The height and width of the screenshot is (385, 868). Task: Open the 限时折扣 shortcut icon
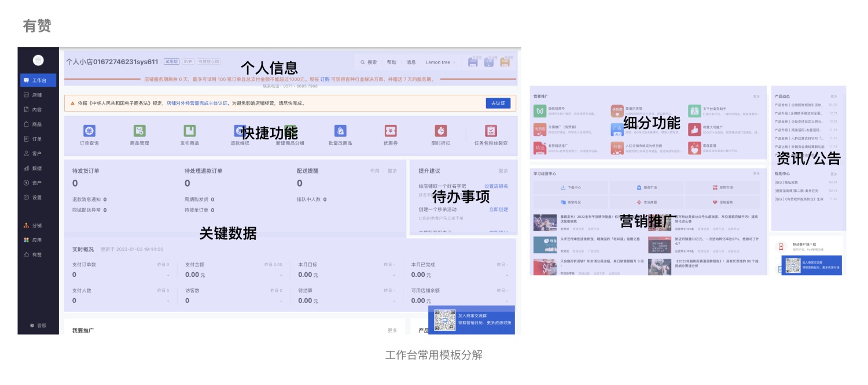tap(440, 131)
